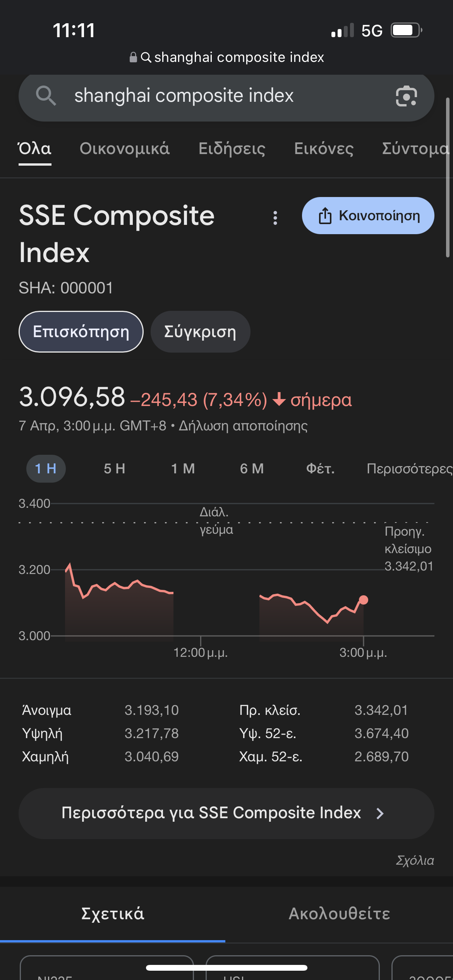Focus the shanghai composite index search field
Screen dimensions: 453x980
pyautogui.click(x=226, y=96)
